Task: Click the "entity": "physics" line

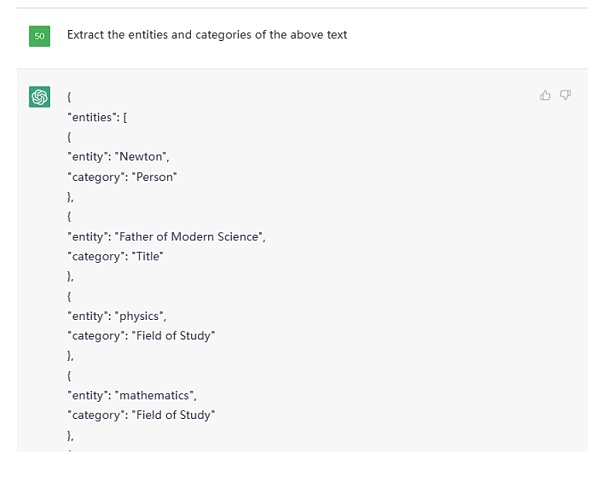Action: point(113,316)
